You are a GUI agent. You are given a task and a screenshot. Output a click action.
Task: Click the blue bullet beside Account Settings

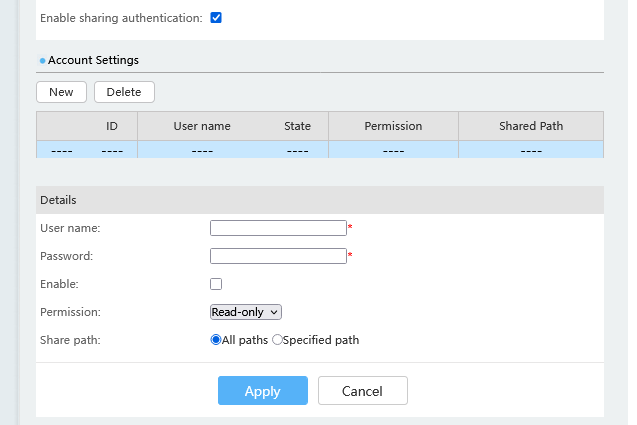pos(43,61)
